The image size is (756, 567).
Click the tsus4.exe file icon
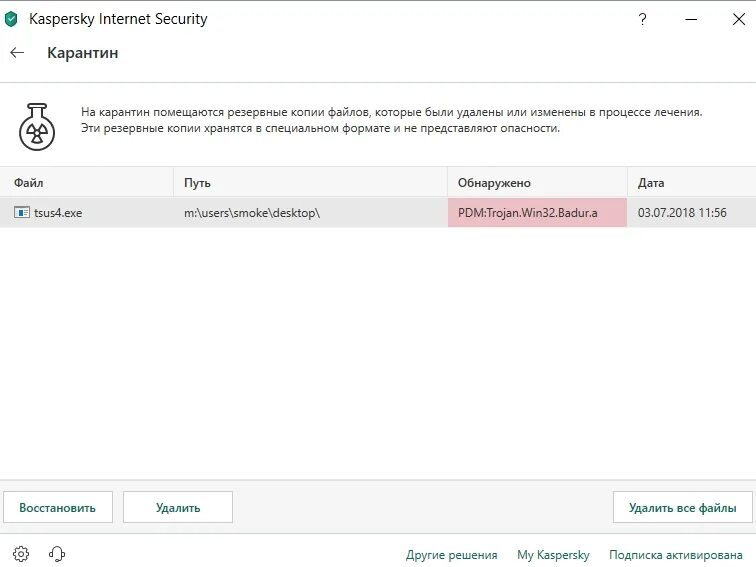pyautogui.click(x=21, y=213)
